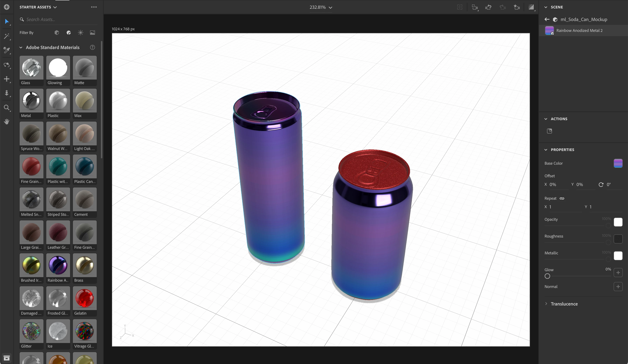Toggle the lights filter icon

click(80, 33)
